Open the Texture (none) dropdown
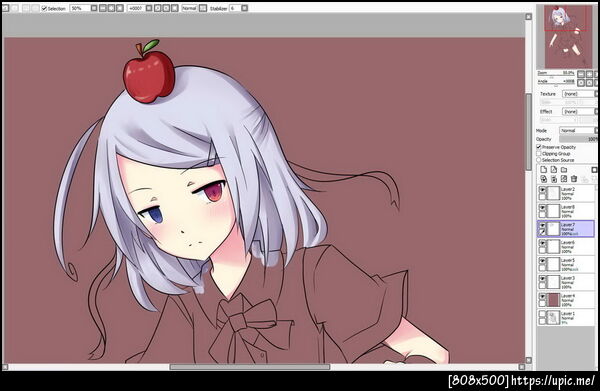Screen dimensions: 600x391 [580, 94]
